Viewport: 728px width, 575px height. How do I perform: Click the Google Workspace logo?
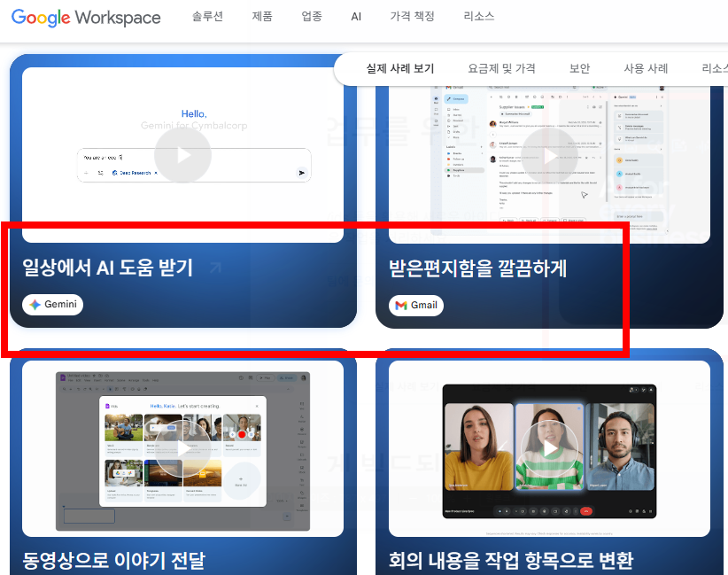coord(85,18)
